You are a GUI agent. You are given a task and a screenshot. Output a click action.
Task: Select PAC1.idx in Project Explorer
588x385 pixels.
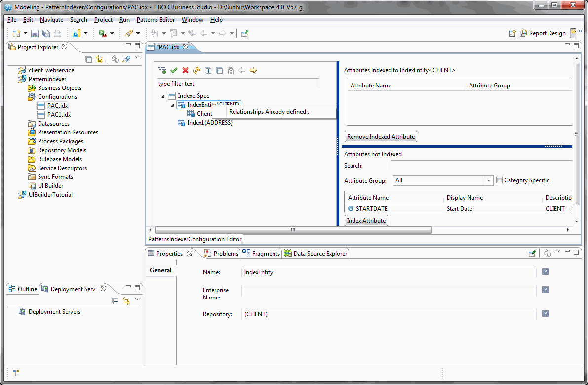pos(54,115)
